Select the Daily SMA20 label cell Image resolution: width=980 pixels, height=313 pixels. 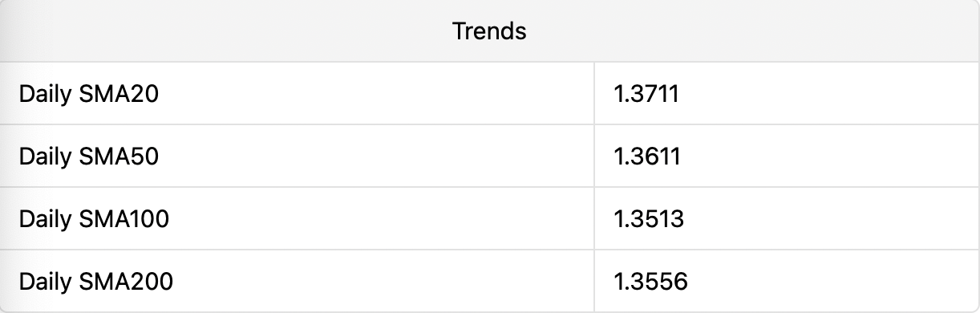pos(297,94)
